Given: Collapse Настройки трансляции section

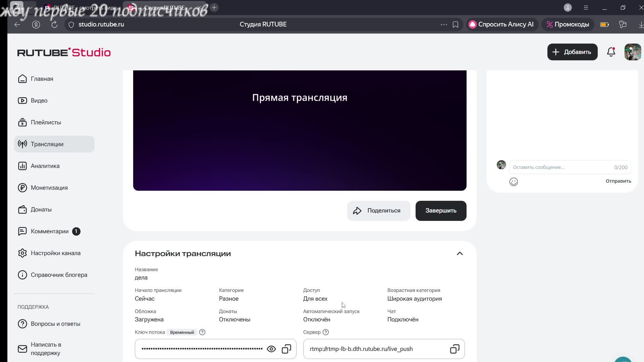Looking at the screenshot, I should click(x=460, y=253).
